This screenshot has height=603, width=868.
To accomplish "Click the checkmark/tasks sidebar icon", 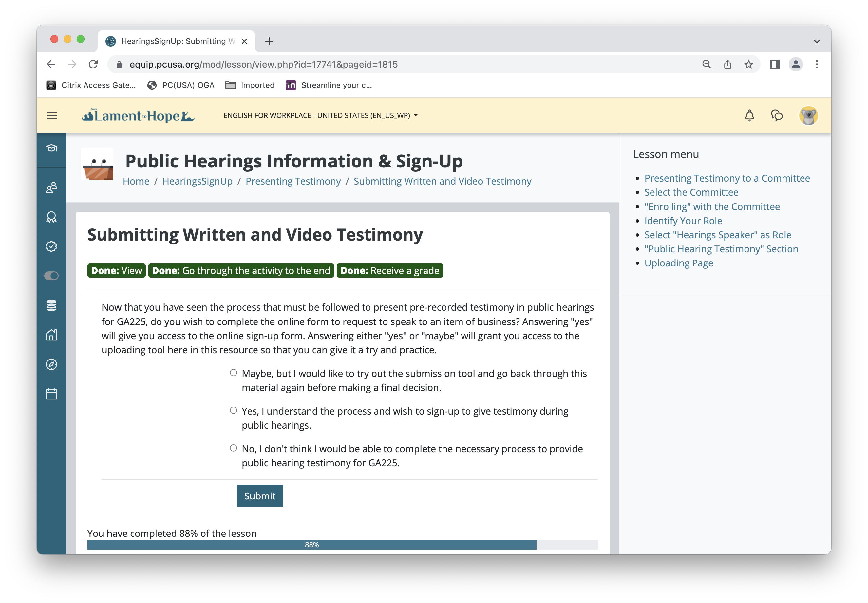I will coord(51,247).
